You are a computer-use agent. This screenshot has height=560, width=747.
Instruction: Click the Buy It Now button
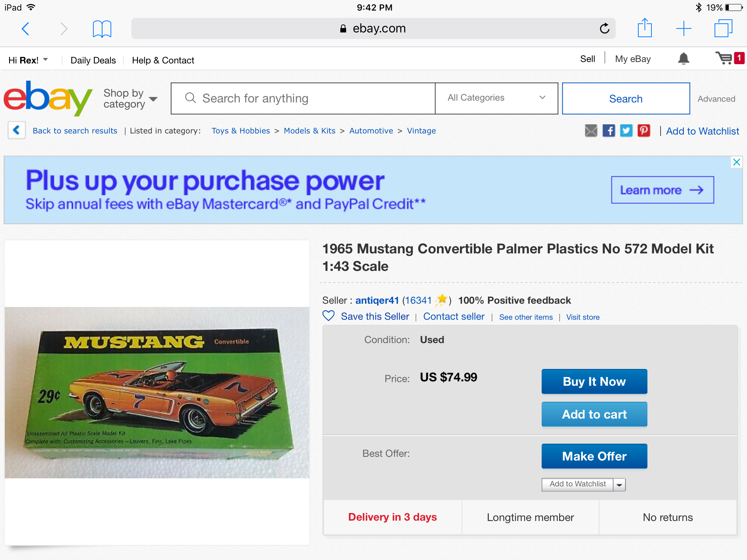(594, 381)
